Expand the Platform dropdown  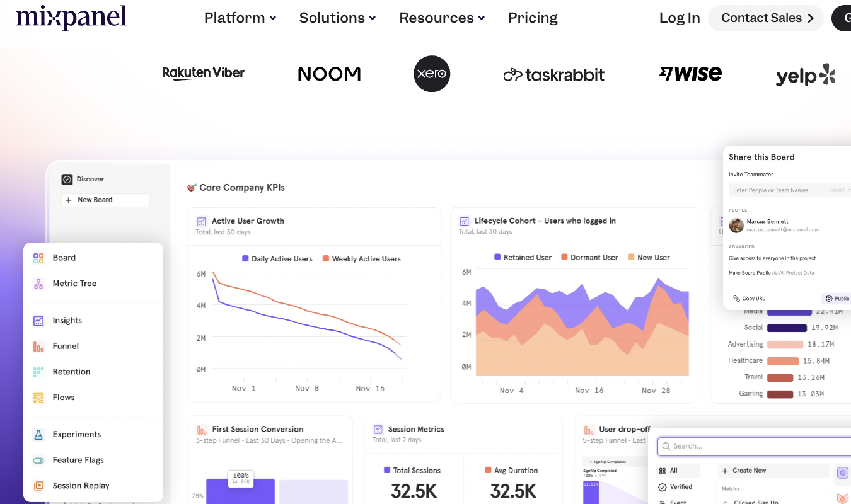pyautogui.click(x=240, y=18)
